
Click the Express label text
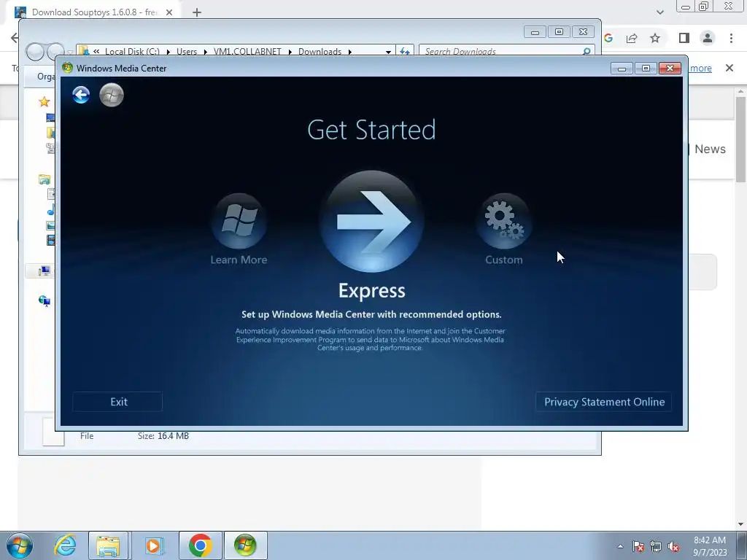pos(371,290)
